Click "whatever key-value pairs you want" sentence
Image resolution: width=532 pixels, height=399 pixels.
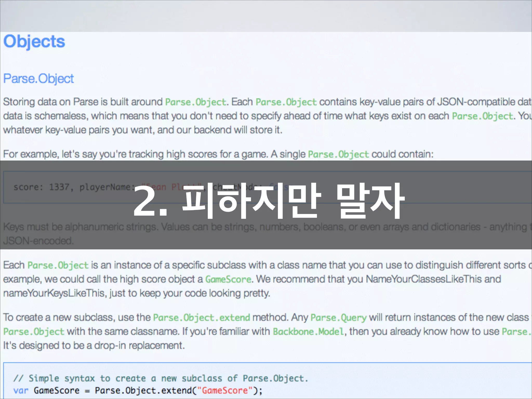[143, 130]
